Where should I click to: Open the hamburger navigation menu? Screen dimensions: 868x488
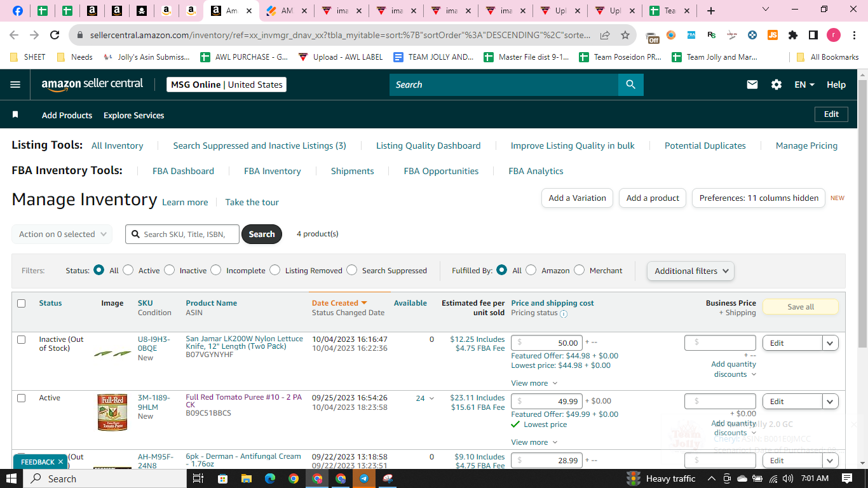click(15, 85)
